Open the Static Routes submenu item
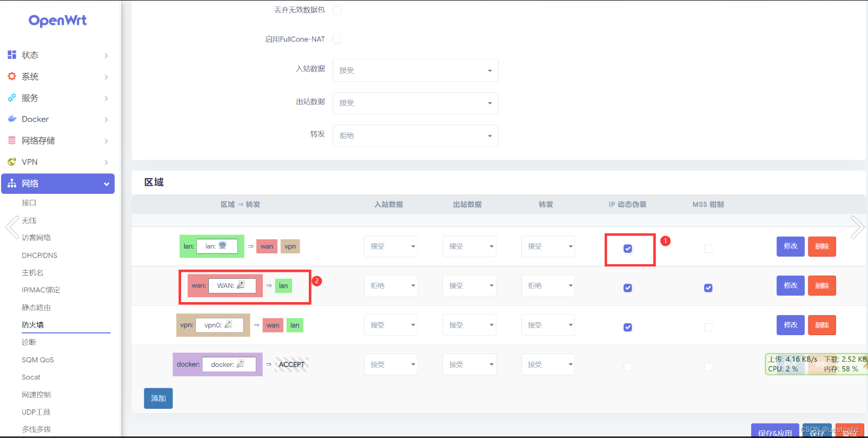 coord(36,308)
